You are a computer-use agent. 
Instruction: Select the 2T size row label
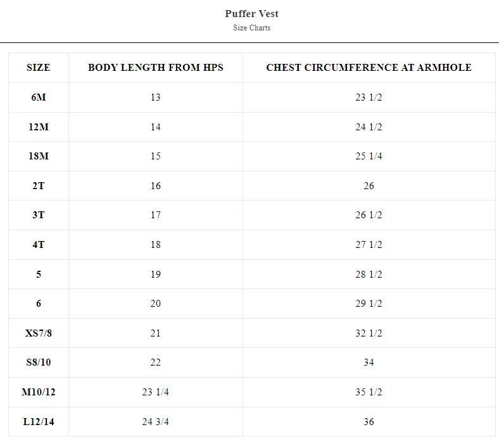click(x=39, y=185)
